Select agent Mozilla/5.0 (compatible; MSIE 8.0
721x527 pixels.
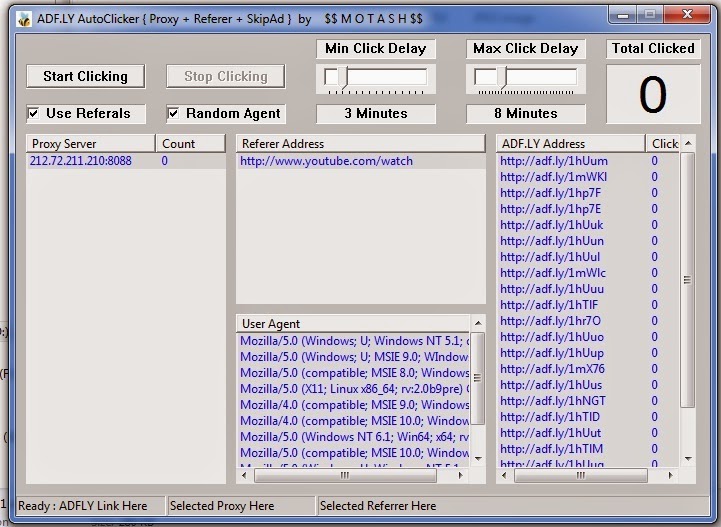[354, 372]
